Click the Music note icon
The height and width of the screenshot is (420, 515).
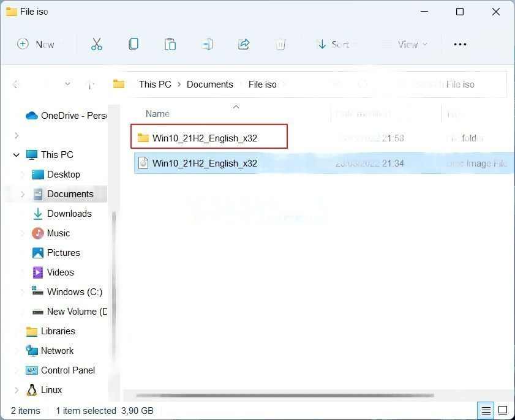38,233
